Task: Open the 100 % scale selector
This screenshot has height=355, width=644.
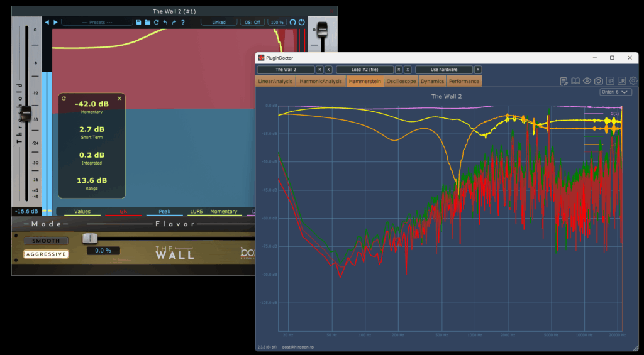Action: click(x=277, y=22)
